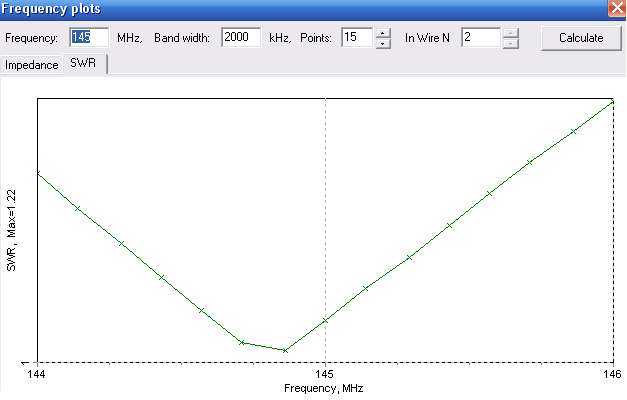Decrement In Wire N with the down arrow
Viewport: 627px width, 400px height.
point(510,43)
